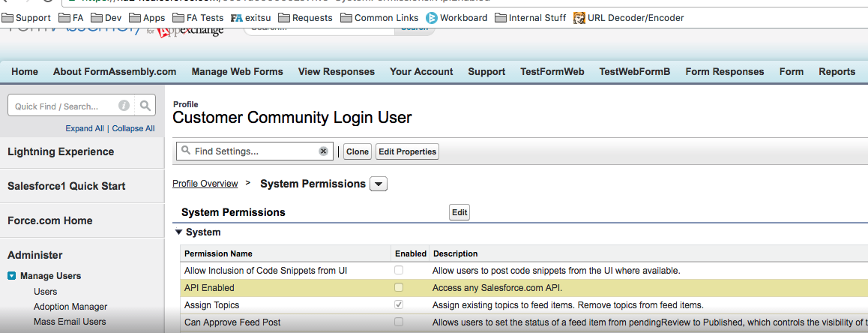This screenshot has height=333, width=868.
Task: Click the Quick Find magnifier search icon
Action: (x=145, y=105)
